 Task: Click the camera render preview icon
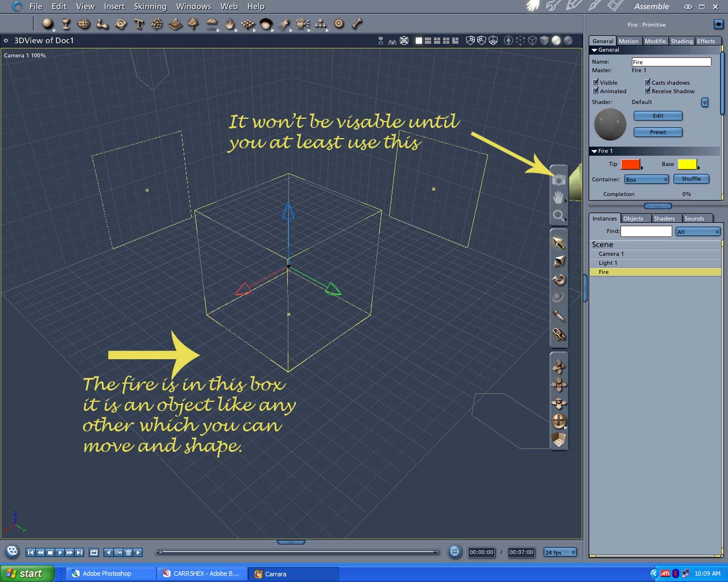pos(559,180)
